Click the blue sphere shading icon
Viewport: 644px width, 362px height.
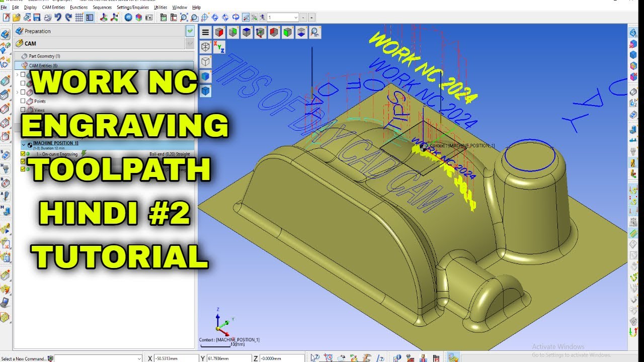[128, 17]
